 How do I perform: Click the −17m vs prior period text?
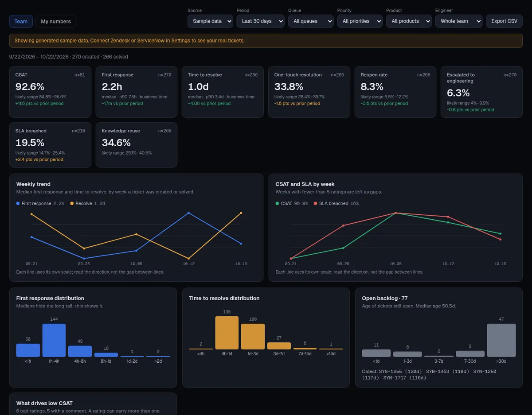(x=122, y=103)
